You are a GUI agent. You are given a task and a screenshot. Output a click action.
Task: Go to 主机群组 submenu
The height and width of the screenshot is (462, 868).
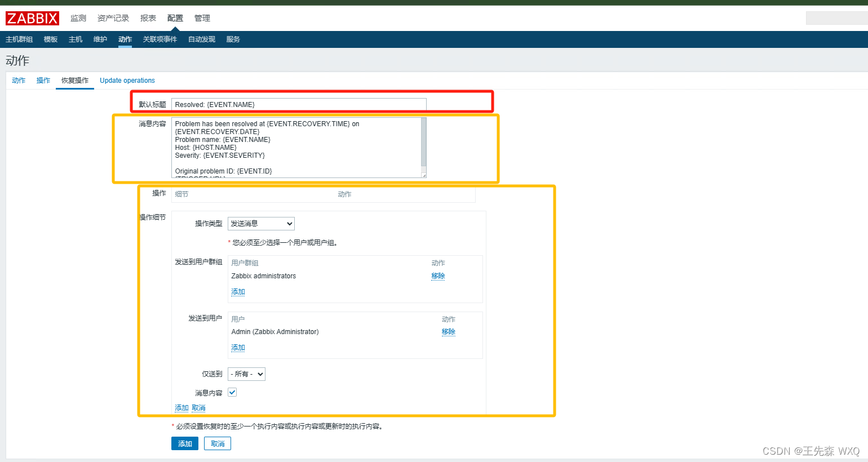point(19,39)
